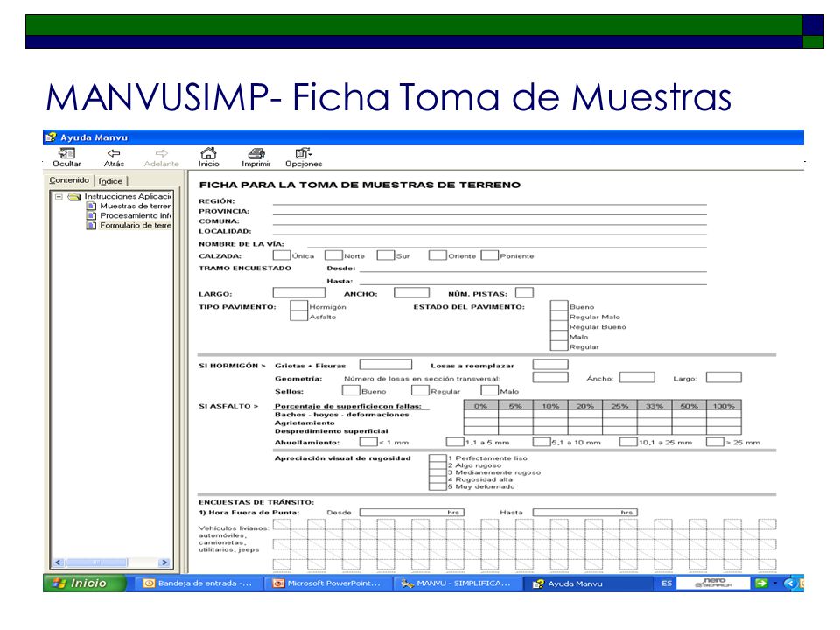Viewport: 840px width, 630px height.
Task: Check the Ahuellamiento 10,1 a 25 mm box
Action: [x=628, y=442]
